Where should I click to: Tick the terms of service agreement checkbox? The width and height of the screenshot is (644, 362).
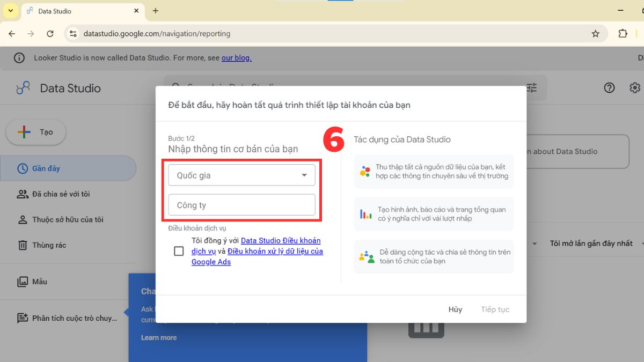pos(179,251)
